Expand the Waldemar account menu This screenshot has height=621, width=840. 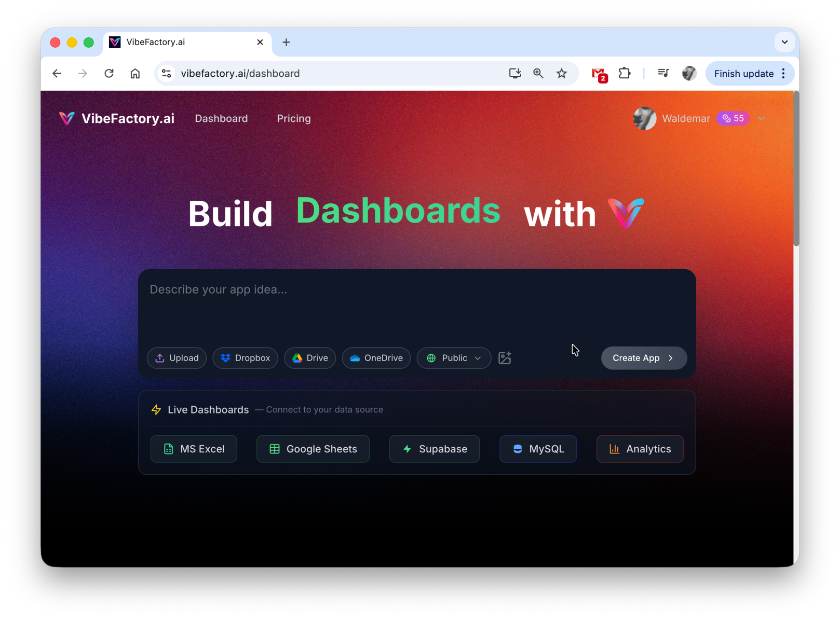click(x=761, y=118)
